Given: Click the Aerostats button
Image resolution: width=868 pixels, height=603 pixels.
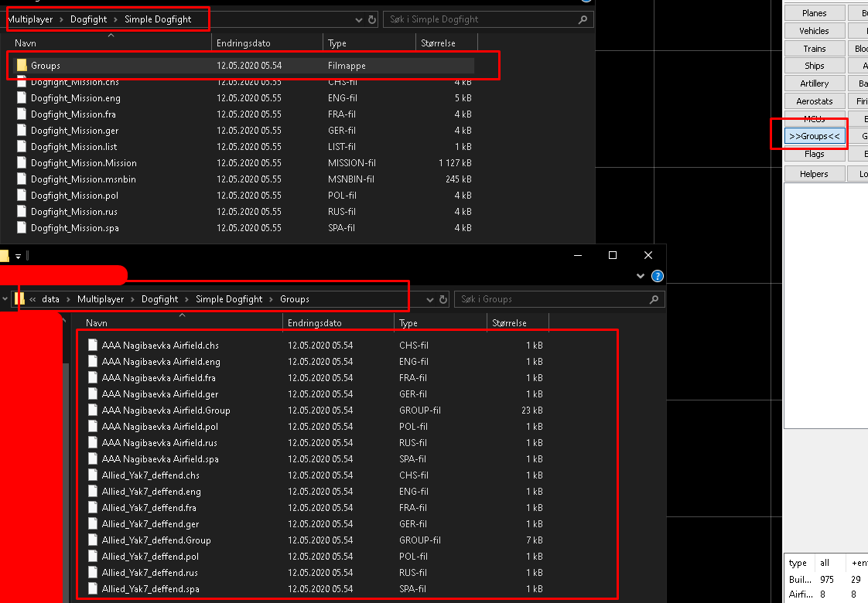Looking at the screenshot, I should click(x=815, y=101).
